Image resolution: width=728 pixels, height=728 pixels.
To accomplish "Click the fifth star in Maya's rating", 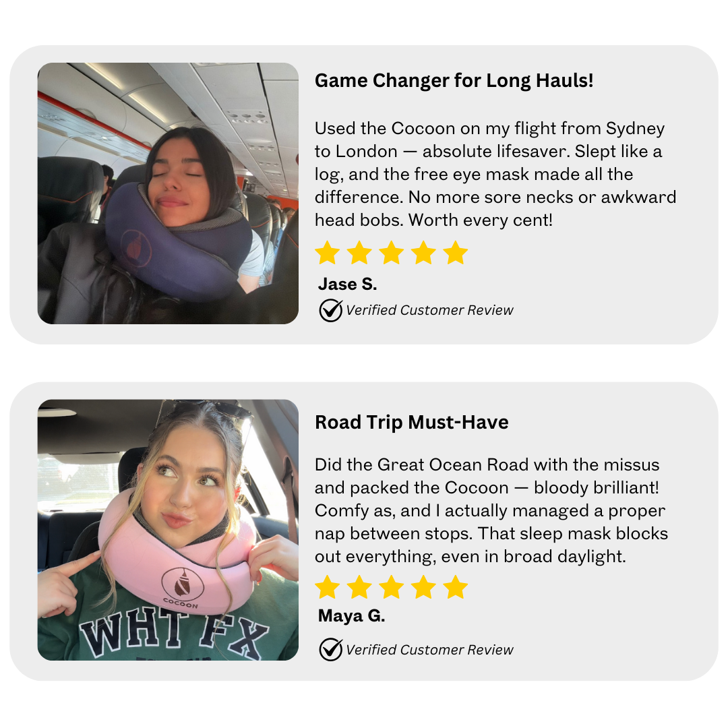I will click(455, 587).
